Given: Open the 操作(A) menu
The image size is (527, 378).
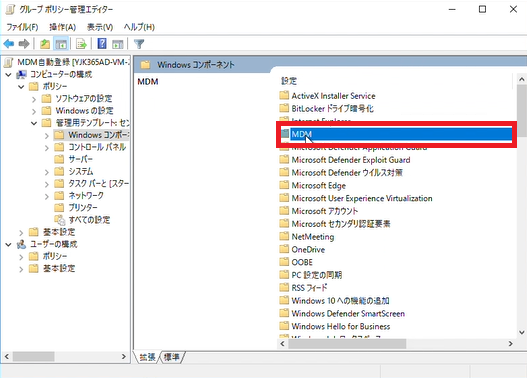Looking at the screenshot, I should [63, 27].
